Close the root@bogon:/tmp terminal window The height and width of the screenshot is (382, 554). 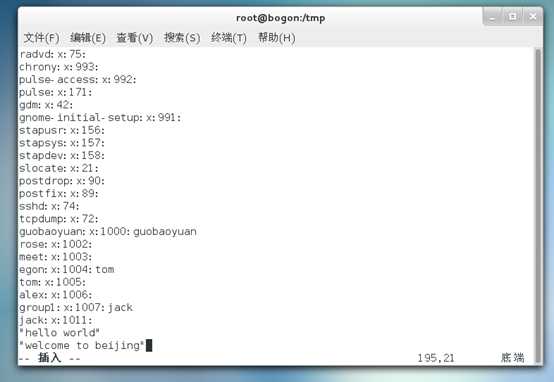coord(532,17)
